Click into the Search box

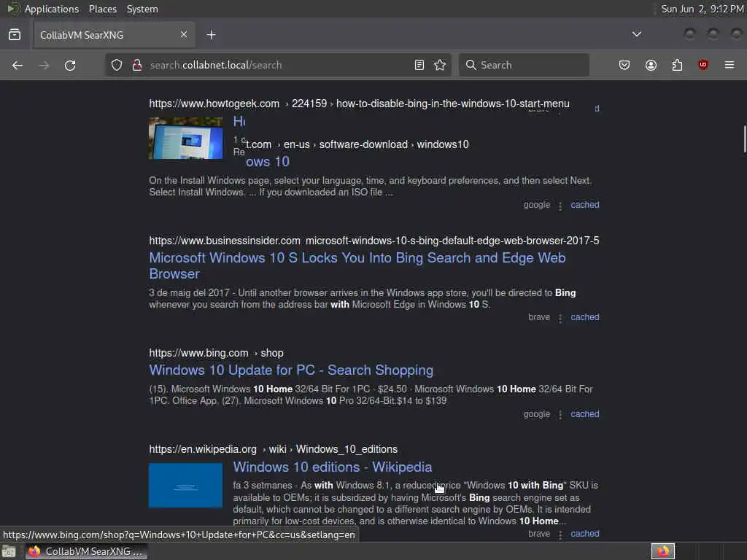point(524,65)
